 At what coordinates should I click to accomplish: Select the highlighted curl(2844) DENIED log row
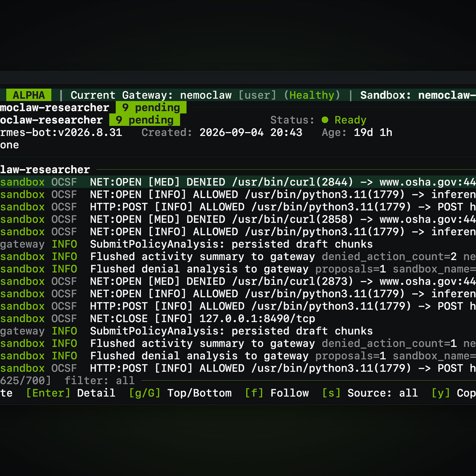[238, 182]
